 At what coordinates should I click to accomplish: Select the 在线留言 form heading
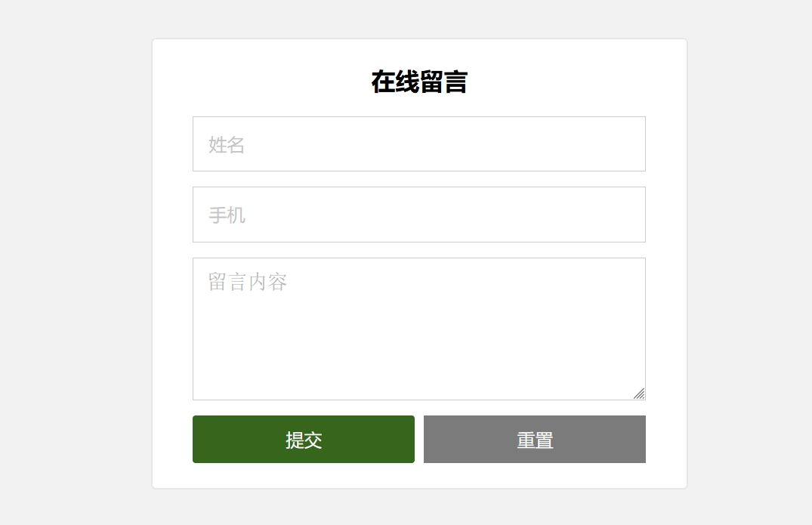pos(419,82)
